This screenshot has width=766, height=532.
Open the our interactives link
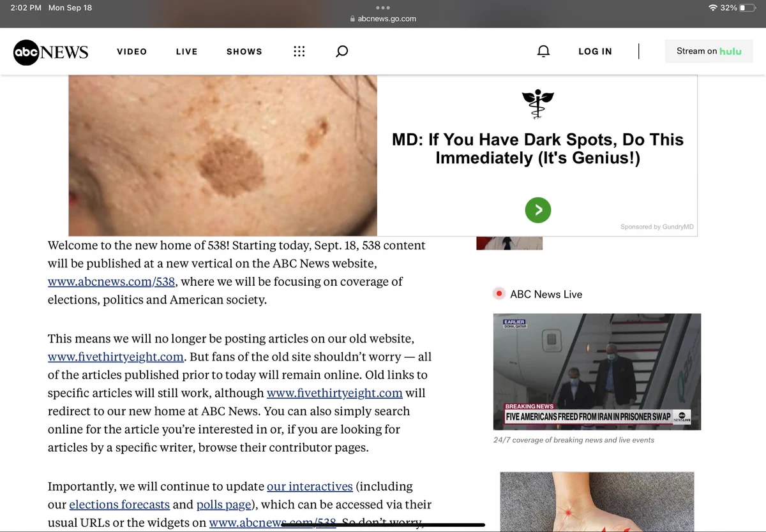(x=310, y=486)
